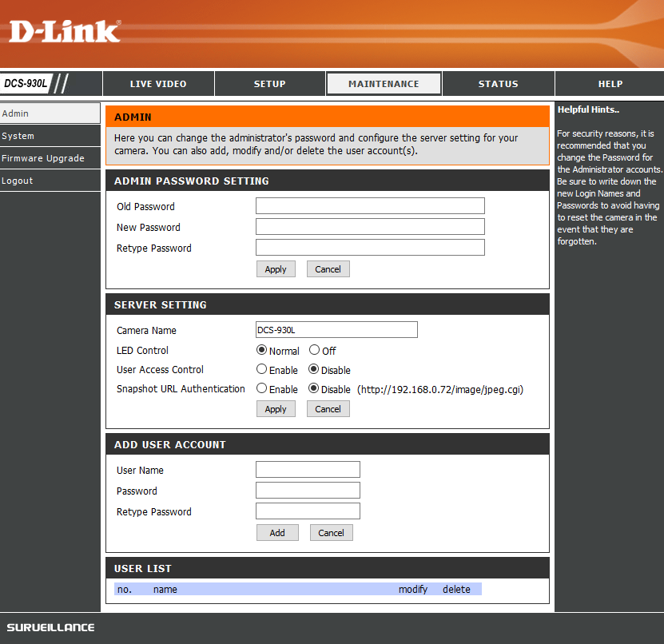The image size is (664, 644).
Task: Click the User Access Control label
Action: coord(160,370)
